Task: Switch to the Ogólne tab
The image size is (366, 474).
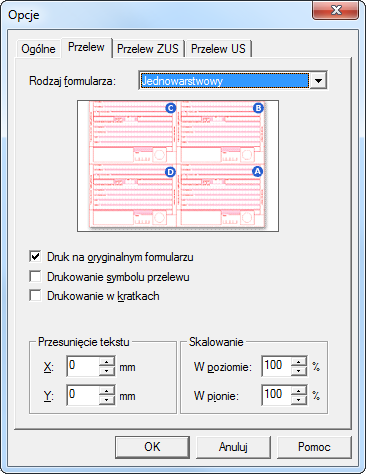Action: [38, 49]
